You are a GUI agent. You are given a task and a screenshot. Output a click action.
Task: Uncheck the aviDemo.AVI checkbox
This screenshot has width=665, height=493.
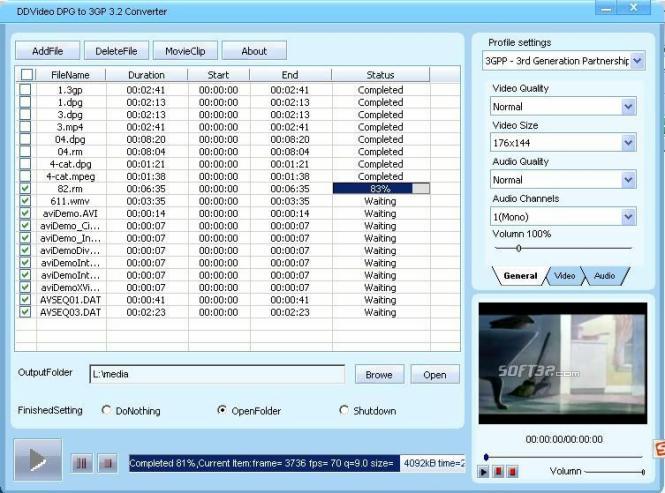click(x=25, y=213)
